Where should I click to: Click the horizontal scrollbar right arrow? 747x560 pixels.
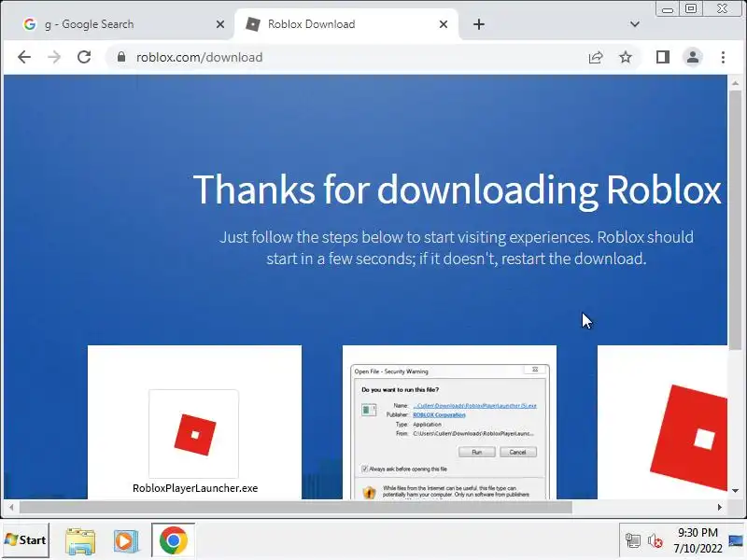pyautogui.click(x=719, y=508)
